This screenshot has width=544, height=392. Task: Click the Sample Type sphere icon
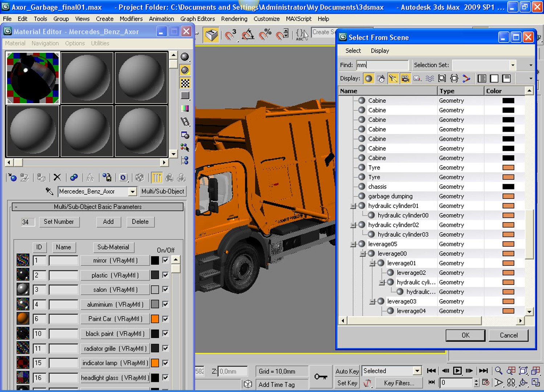click(x=185, y=57)
